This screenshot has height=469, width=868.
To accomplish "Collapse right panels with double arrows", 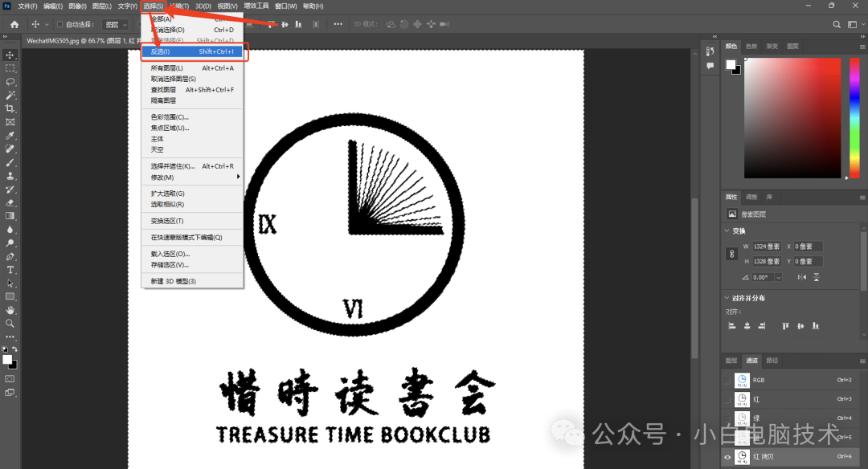I will coord(862,36).
